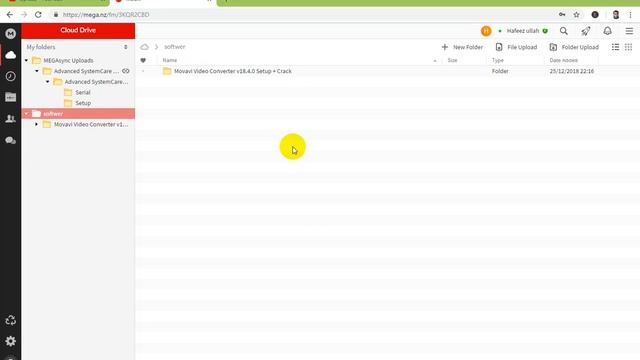640x360 pixels.
Task: Click Folder Upload button
Action: click(574, 47)
